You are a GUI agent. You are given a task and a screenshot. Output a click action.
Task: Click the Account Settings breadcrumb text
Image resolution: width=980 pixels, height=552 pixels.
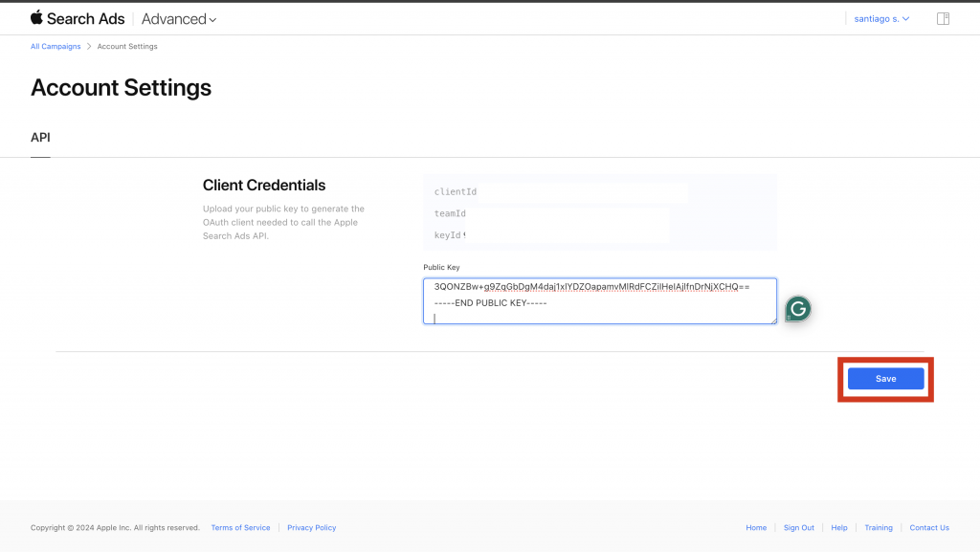127,46
